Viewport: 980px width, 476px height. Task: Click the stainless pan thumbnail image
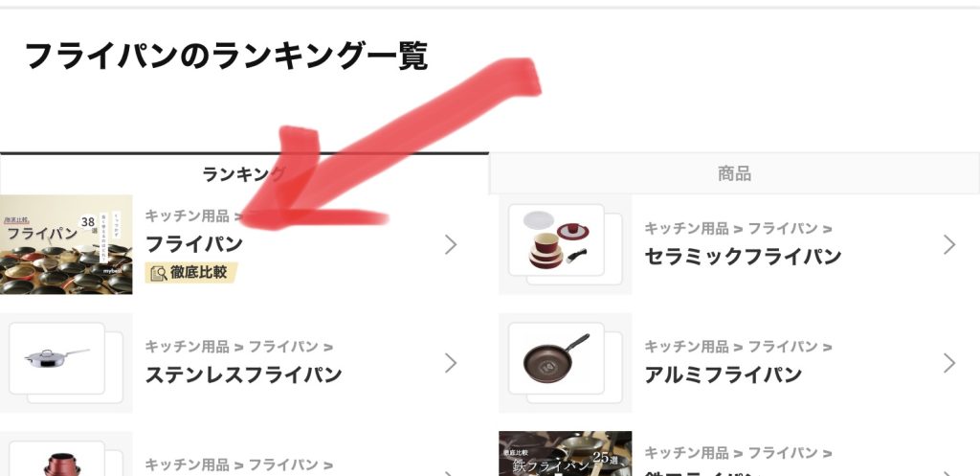pyautogui.click(x=66, y=363)
